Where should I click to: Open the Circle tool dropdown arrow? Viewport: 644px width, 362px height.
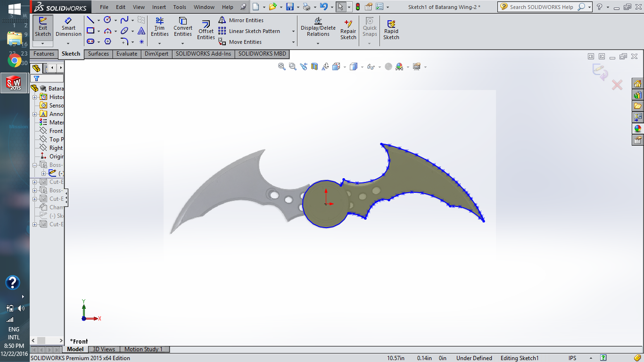point(116,20)
